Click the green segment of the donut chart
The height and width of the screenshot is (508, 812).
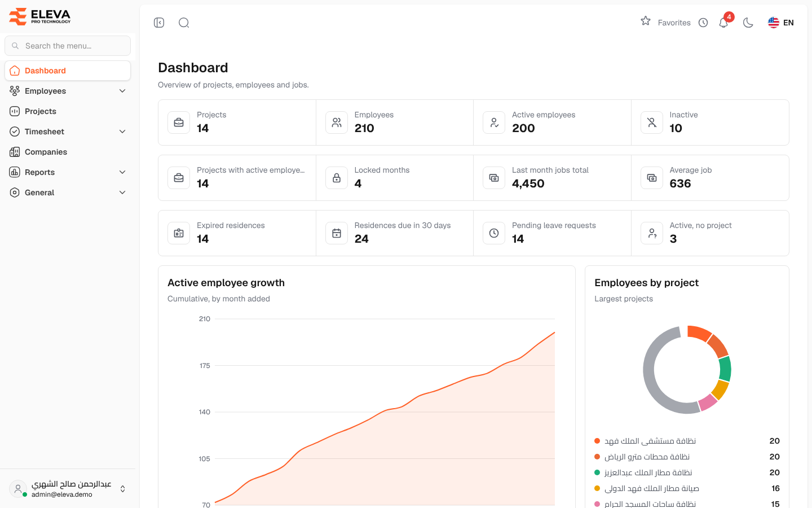coord(725,369)
